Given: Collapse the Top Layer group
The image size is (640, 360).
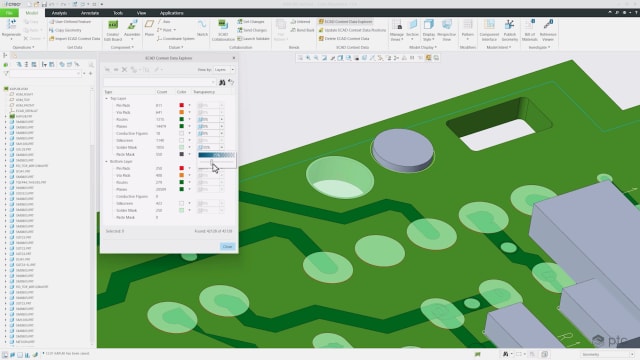Looking at the screenshot, I should tap(107, 99).
